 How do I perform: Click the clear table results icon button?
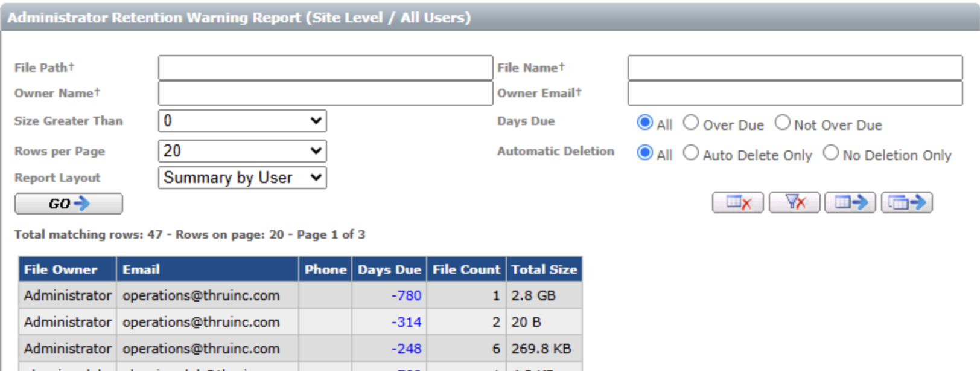pos(737,202)
